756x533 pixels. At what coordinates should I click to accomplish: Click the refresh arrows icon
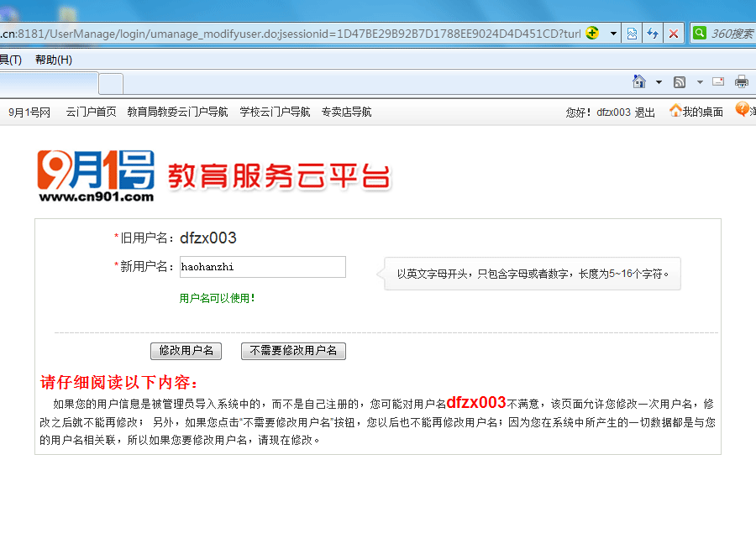(652, 34)
